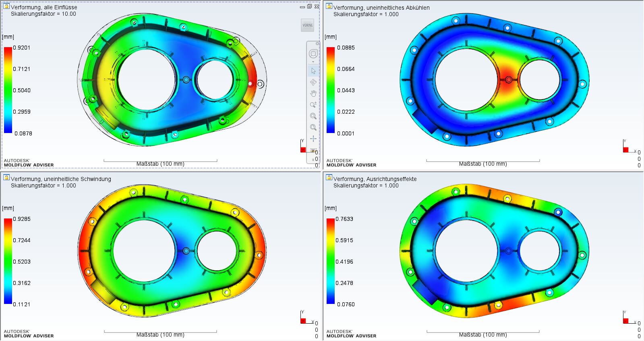Screen dimensions: 644x341
Task: Activate the Select arrow tool
Action: pyautogui.click(x=313, y=71)
